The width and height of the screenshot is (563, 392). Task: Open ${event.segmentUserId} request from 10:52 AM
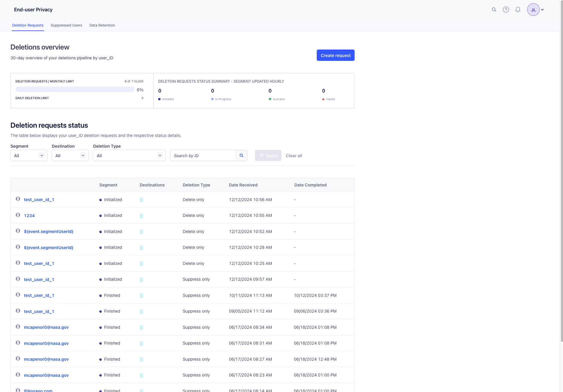tap(49, 232)
